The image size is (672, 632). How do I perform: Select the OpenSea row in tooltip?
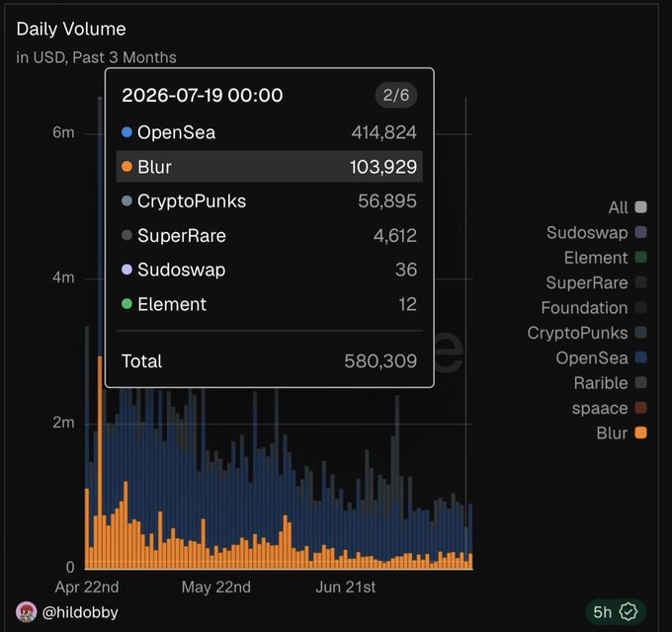pyautogui.click(x=269, y=132)
